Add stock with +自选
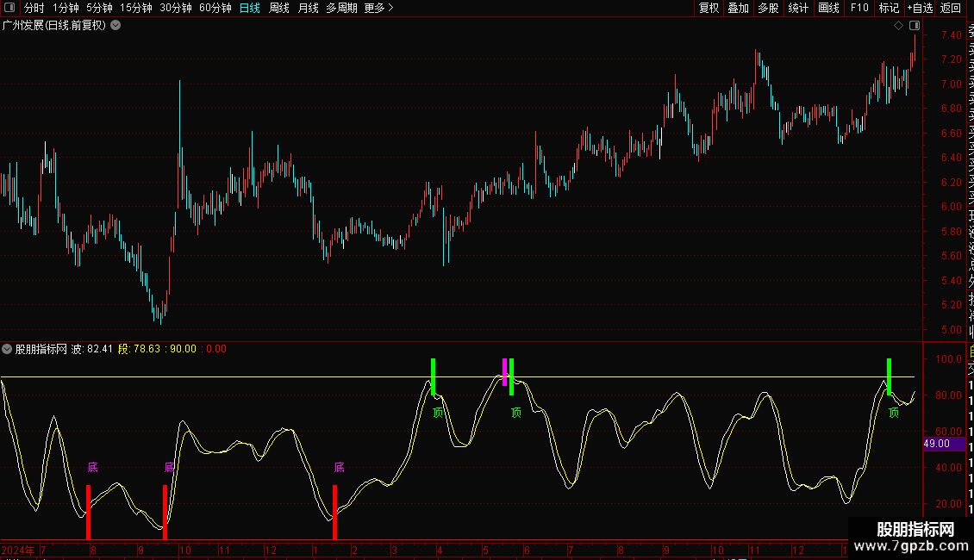The image size is (974, 560). coord(920,8)
